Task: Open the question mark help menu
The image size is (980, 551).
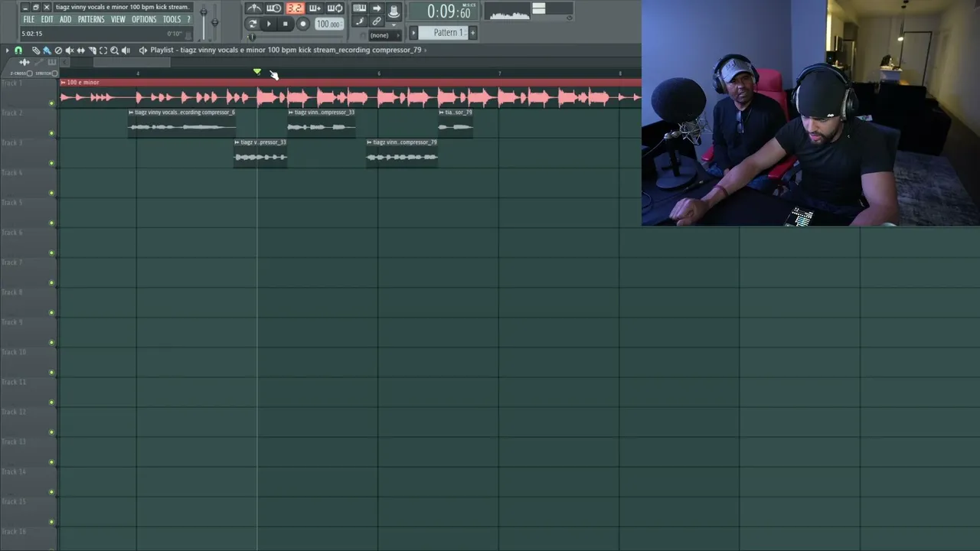Action: 188,19
